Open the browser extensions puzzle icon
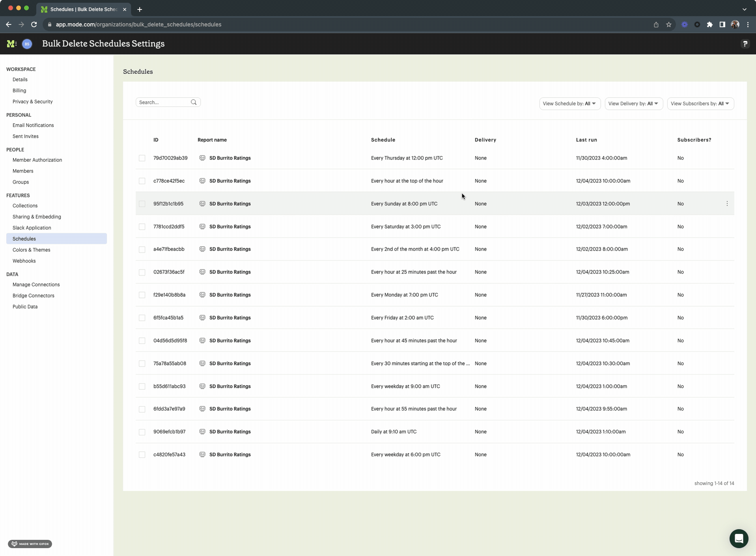Screen dimensions: 756x556 pyautogui.click(x=710, y=24)
